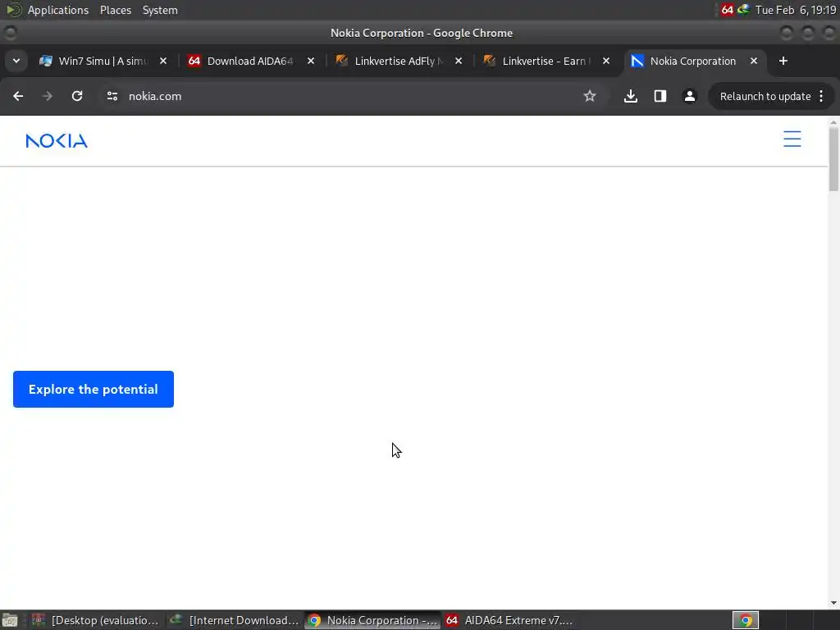Viewport: 840px width, 630px height.
Task: Open the Nokia hamburger menu
Action: [x=792, y=139]
